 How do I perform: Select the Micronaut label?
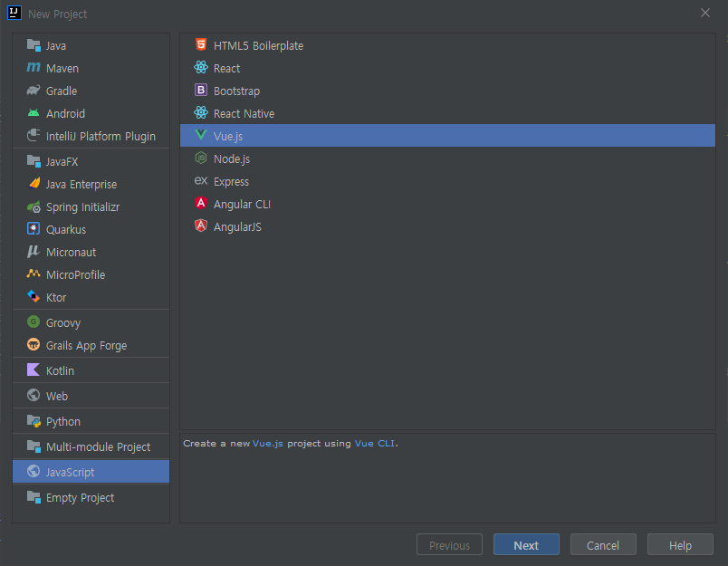[x=71, y=252]
